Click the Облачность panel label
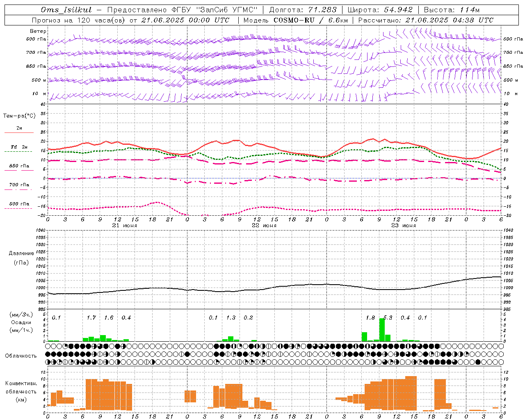This screenshot has width=525, height=420. [x=21, y=356]
